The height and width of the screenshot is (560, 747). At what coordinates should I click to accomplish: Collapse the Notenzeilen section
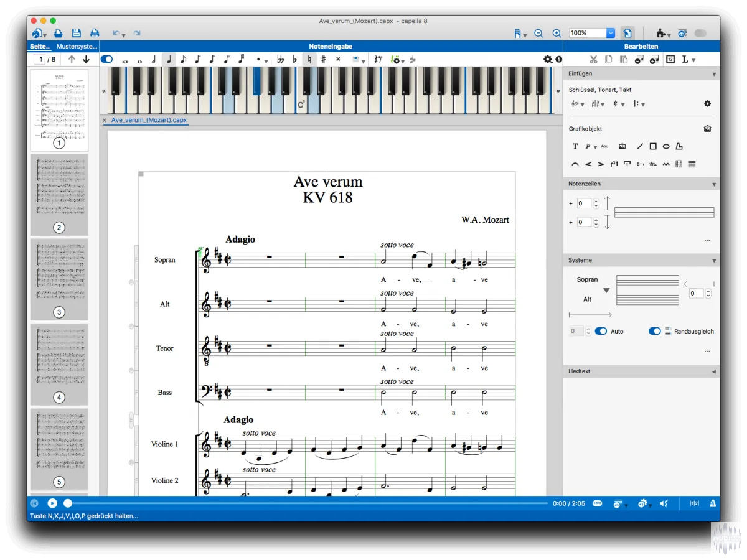pos(714,185)
